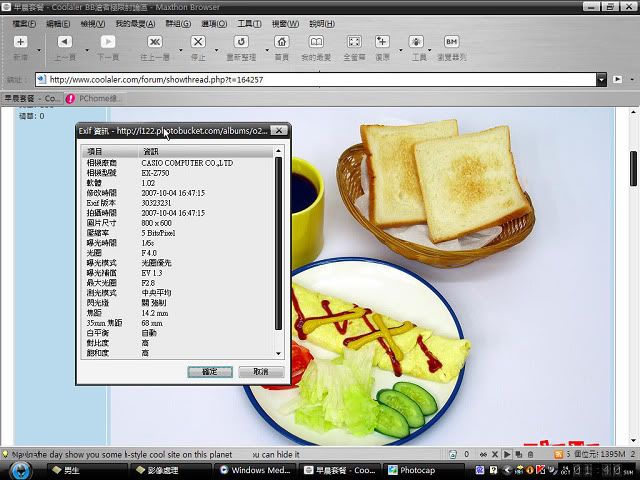Go to Home (首頁) via toolbar icon
This screenshot has width=640, height=480.
(282, 43)
